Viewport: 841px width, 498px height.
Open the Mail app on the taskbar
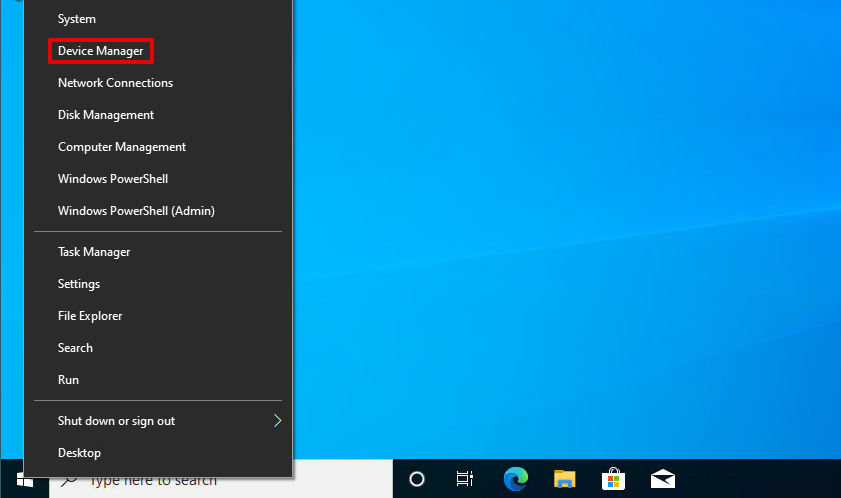tap(662, 479)
